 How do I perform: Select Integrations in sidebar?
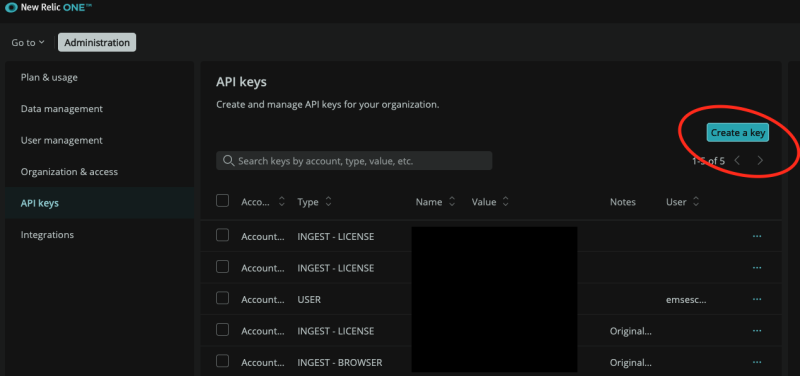tap(47, 235)
